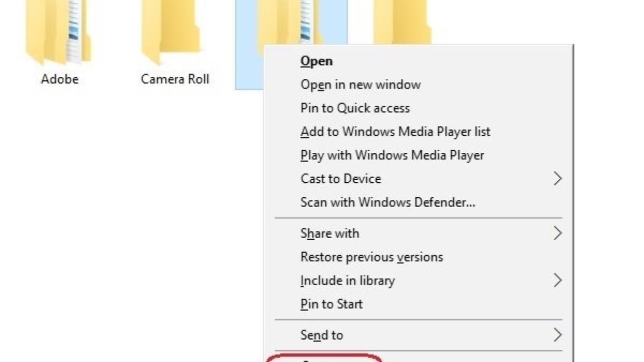Click the Send to menu entry text

(x=321, y=335)
